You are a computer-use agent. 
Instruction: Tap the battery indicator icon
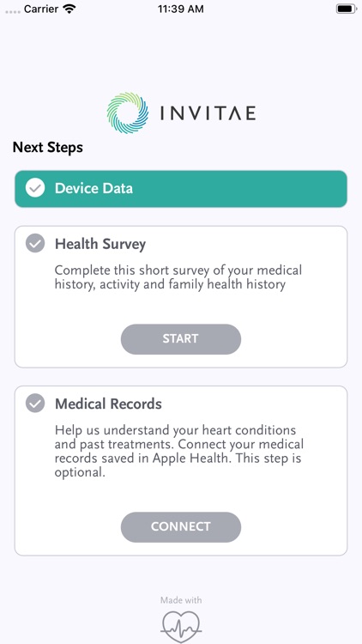(x=347, y=9)
